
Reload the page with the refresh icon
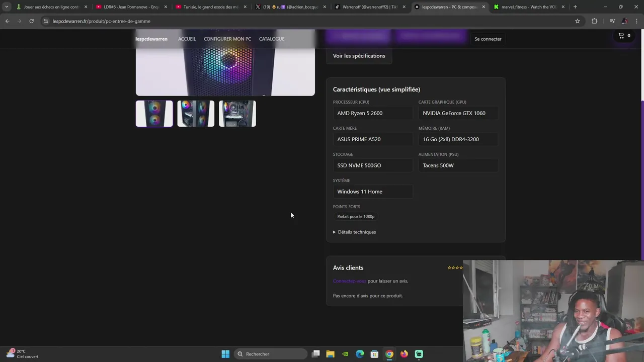31,21
